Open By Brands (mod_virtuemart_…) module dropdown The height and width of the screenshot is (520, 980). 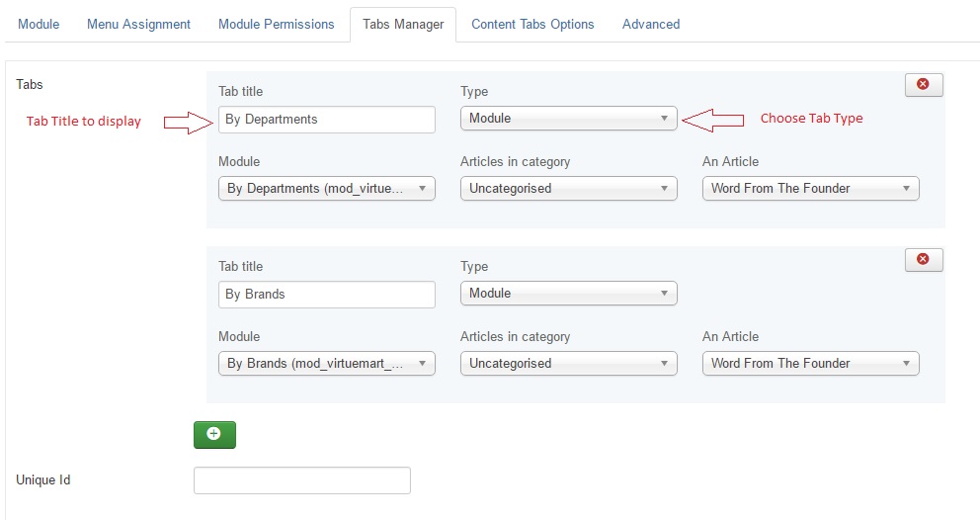[327, 364]
